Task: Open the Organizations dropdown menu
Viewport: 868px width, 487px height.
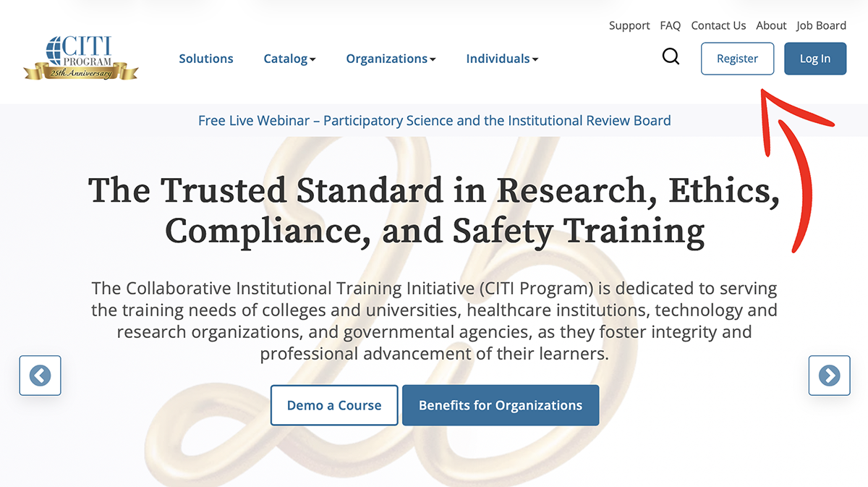Action: [391, 59]
